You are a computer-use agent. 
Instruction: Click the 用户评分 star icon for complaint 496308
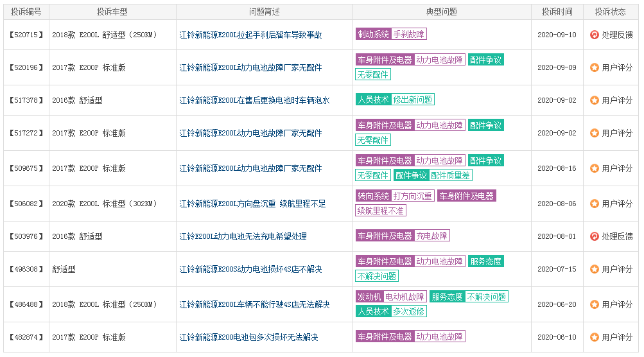pyautogui.click(x=595, y=269)
